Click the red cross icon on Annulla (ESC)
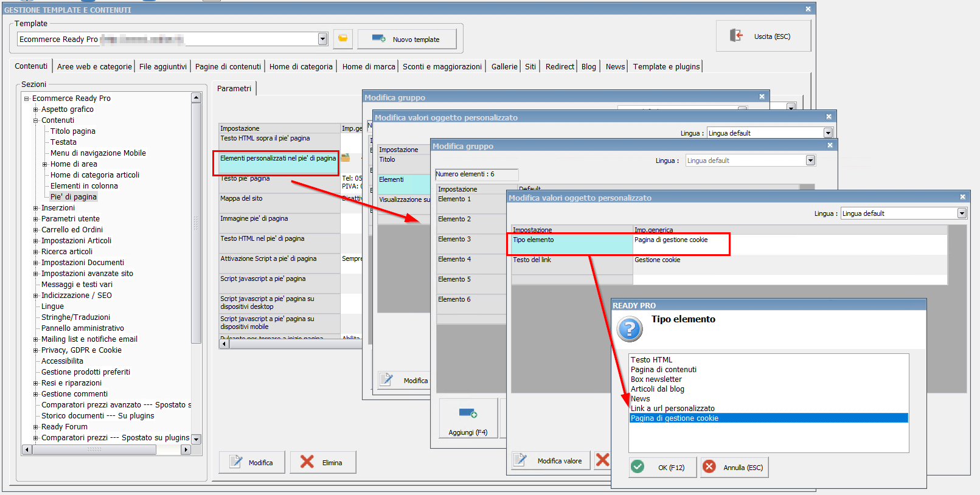Image resolution: width=980 pixels, height=495 pixels. [x=709, y=466]
